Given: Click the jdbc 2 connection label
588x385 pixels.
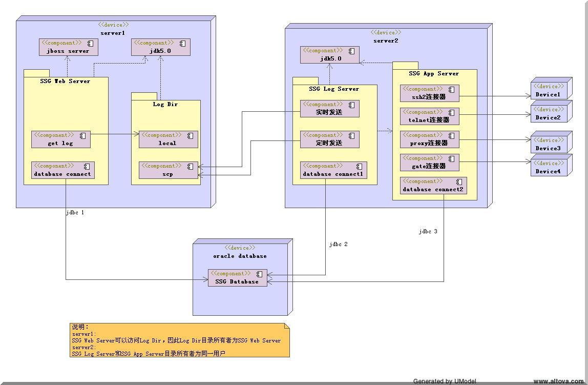Looking at the screenshot, I should 338,245.
